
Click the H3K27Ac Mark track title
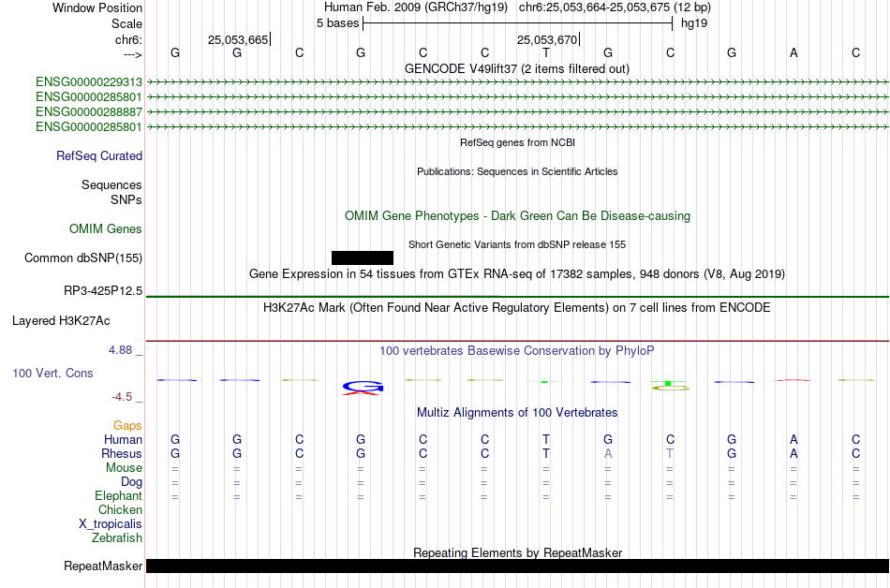[517, 308]
